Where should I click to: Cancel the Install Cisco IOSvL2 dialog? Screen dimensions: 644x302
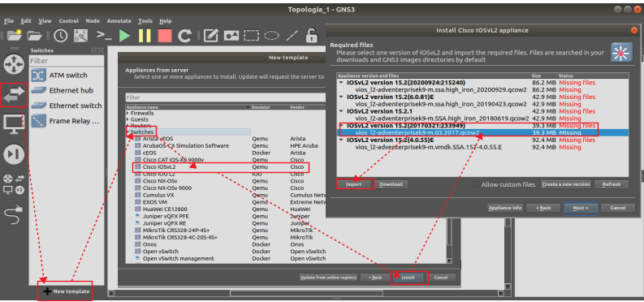[617, 208]
